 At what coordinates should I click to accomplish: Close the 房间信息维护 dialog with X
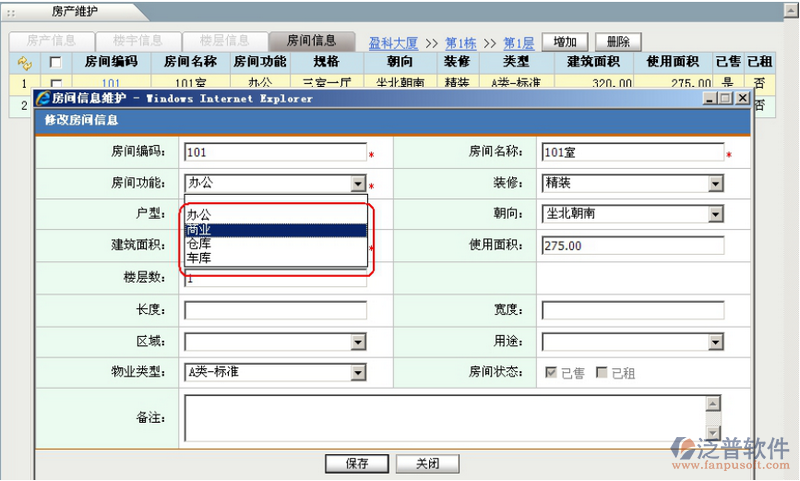(742, 99)
